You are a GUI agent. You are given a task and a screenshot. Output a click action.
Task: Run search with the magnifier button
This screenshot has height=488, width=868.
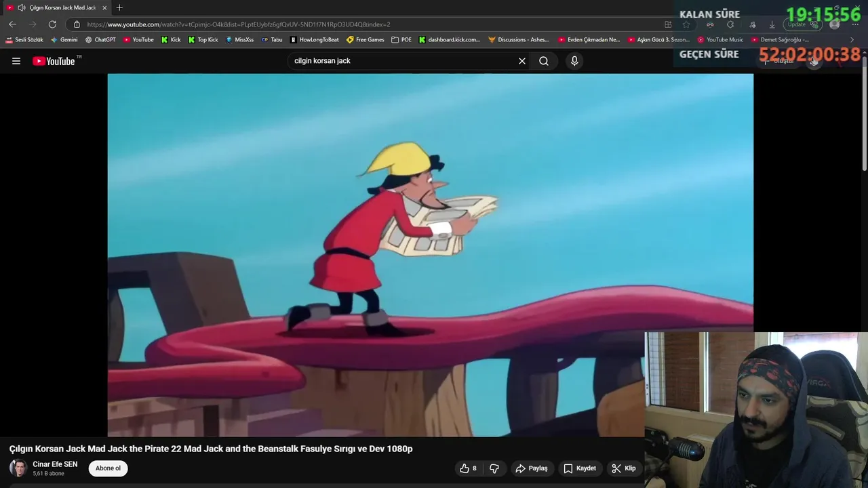544,61
